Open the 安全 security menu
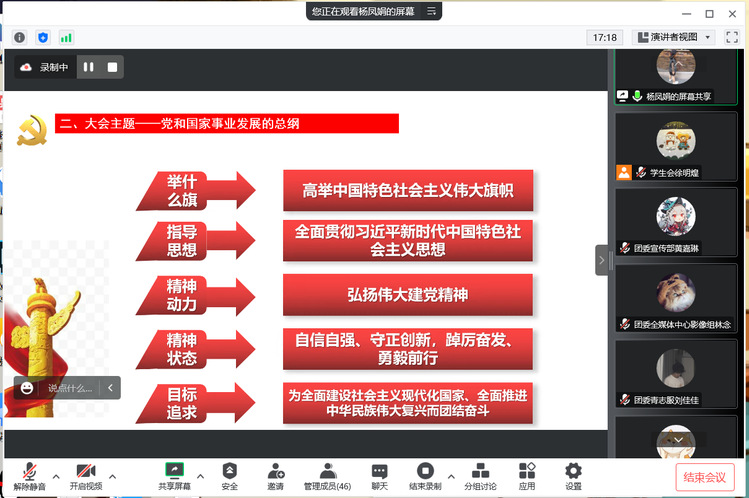Viewport: 749px width, 498px height. pos(230,477)
